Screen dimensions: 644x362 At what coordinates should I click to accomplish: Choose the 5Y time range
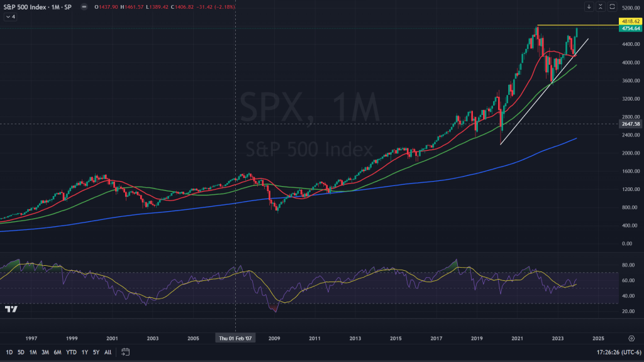tap(96, 352)
